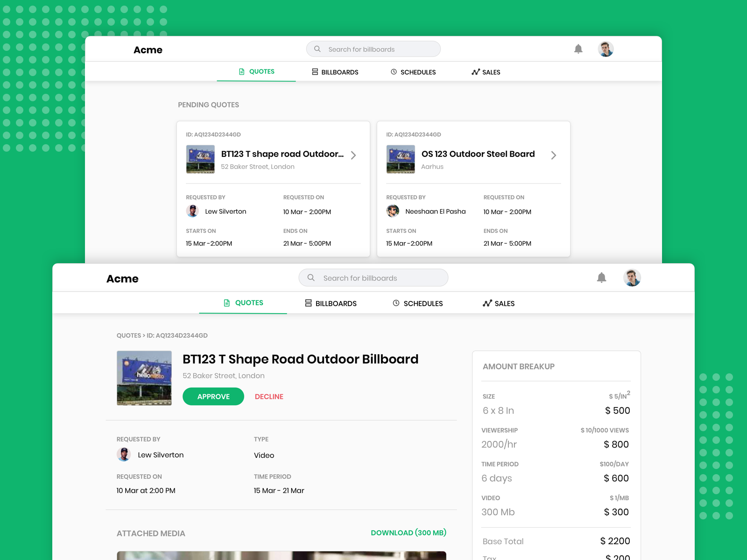This screenshot has height=560, width=747.
Task: Expand the BT123 T shape road quote card
Action: tap(354, 155)
